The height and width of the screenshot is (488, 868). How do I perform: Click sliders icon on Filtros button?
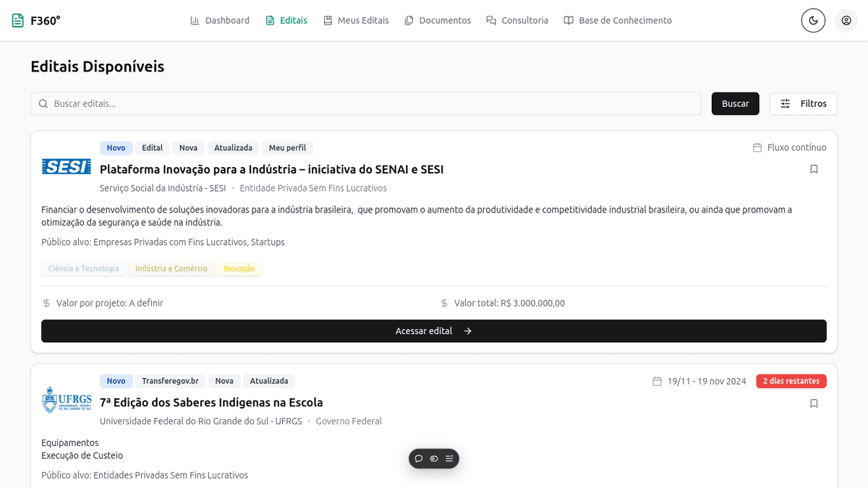786,103
